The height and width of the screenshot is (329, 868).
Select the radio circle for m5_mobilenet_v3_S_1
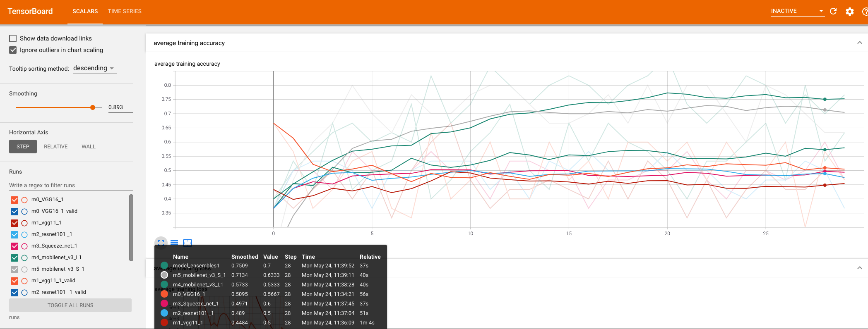(x=24, y=269)
